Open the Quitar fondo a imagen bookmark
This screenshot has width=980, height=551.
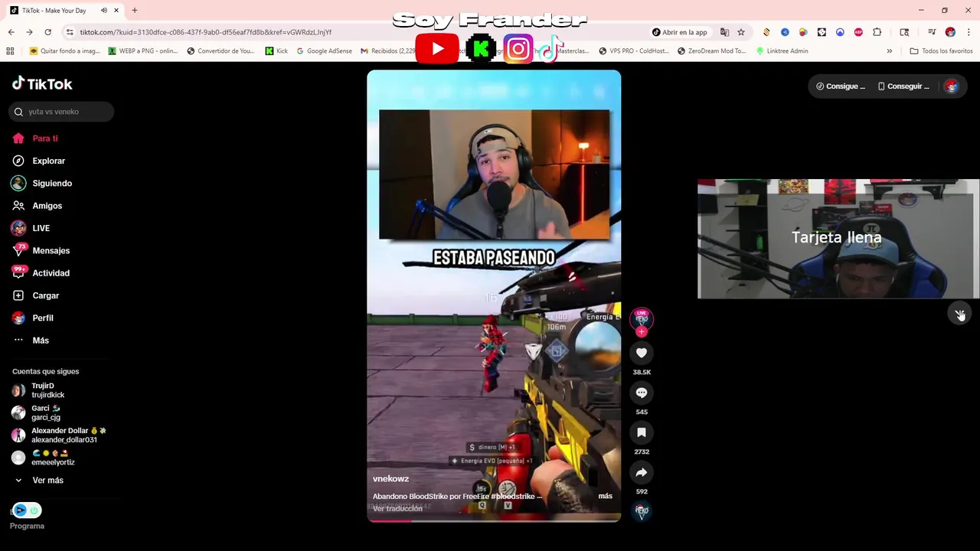[x=64, y=51]
